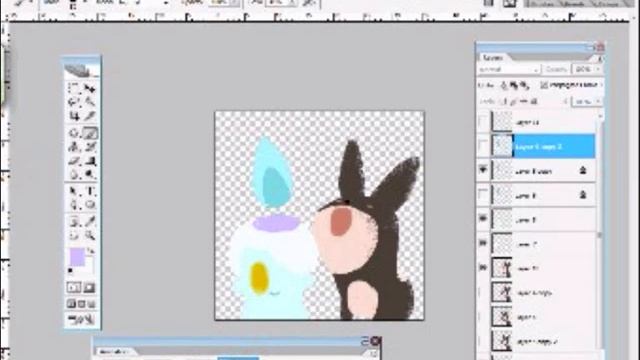This screenshot has height=360, width=640.
Task: Show the blue highlighted layer via eye box
Action: pos(483,146)
